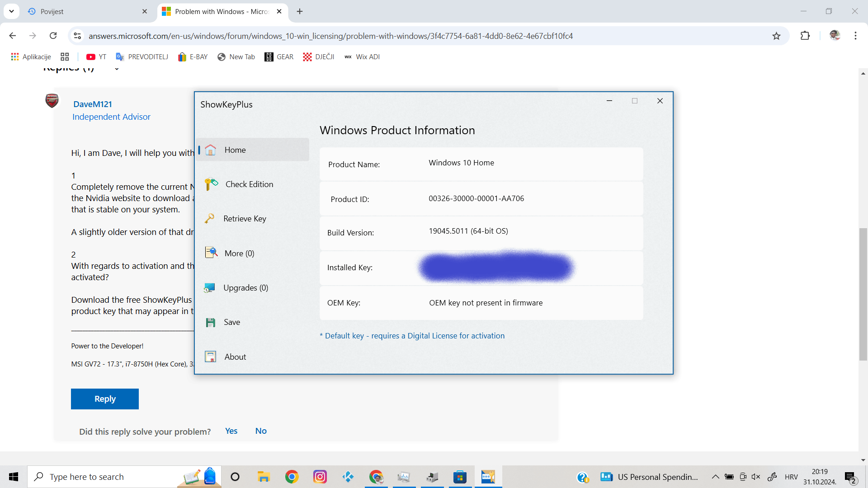The width and height of the screenshot is (868, 488).
Task: Open the DJEČJI bookmark
Action: click(319, 56)
